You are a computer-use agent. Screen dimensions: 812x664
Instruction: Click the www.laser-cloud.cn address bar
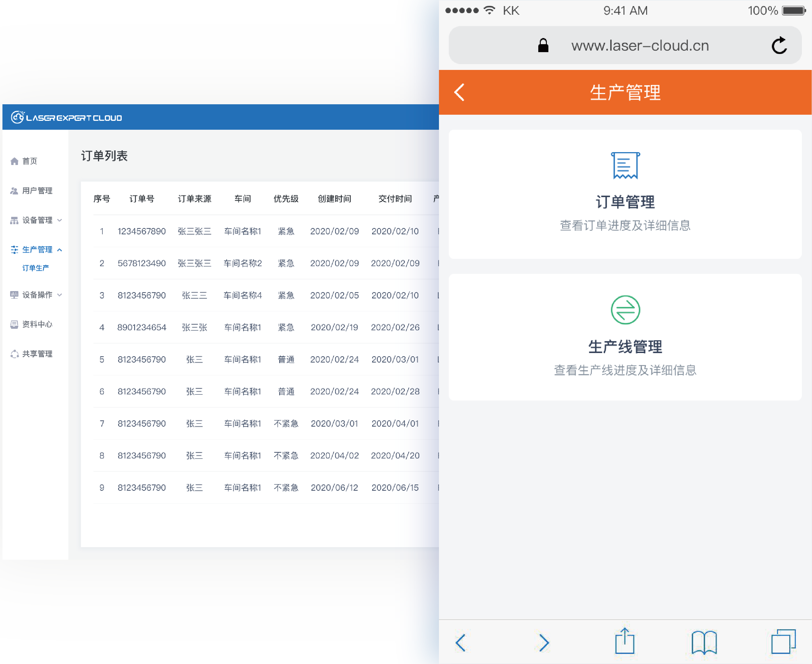pyautogui.click(x=640, y=45)
